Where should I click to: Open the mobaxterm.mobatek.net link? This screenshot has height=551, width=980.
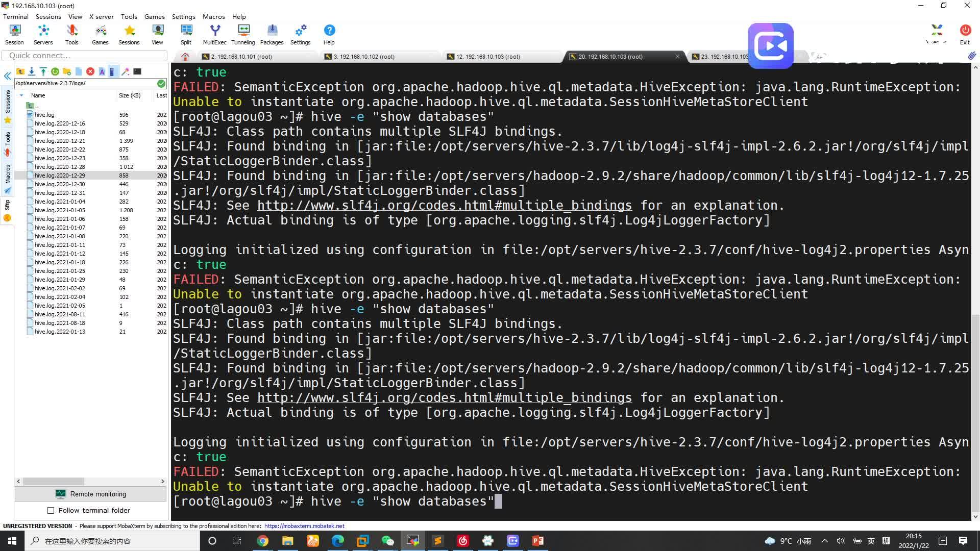tap(304, 526)
